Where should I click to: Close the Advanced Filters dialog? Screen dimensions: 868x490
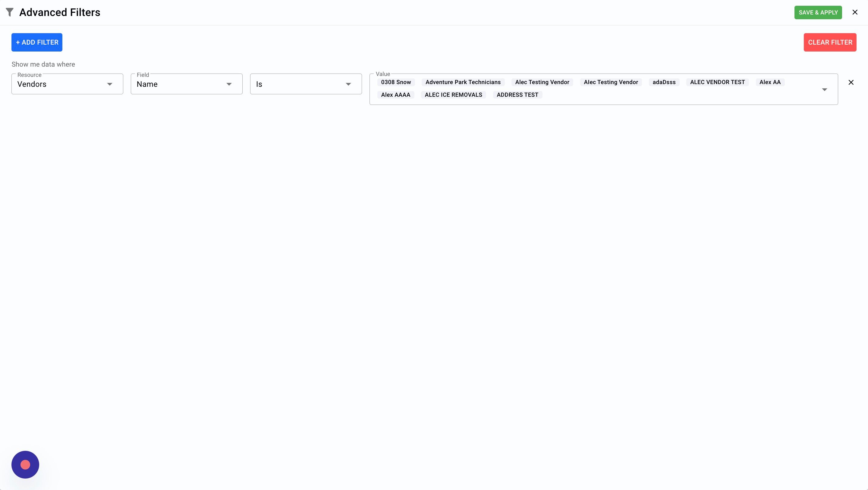pos(854,12)
